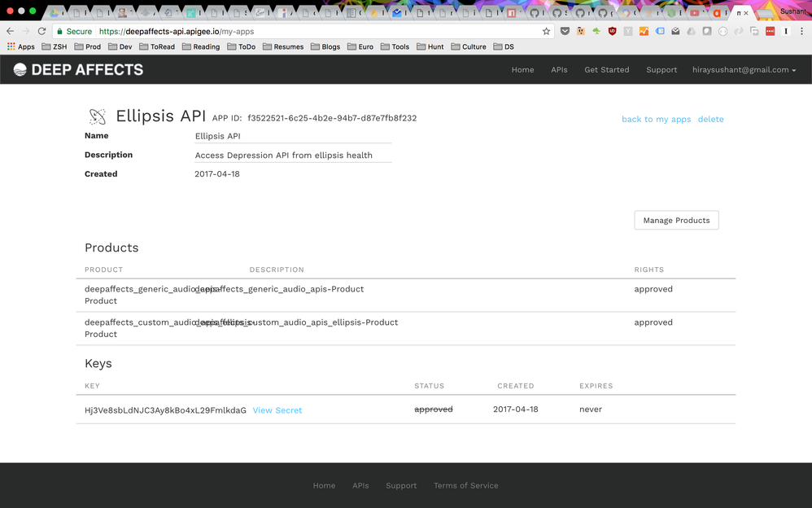Click the Created date 2017-04-18 under Description
Viewport: 812px width, 508px height.
click(217, 174)
